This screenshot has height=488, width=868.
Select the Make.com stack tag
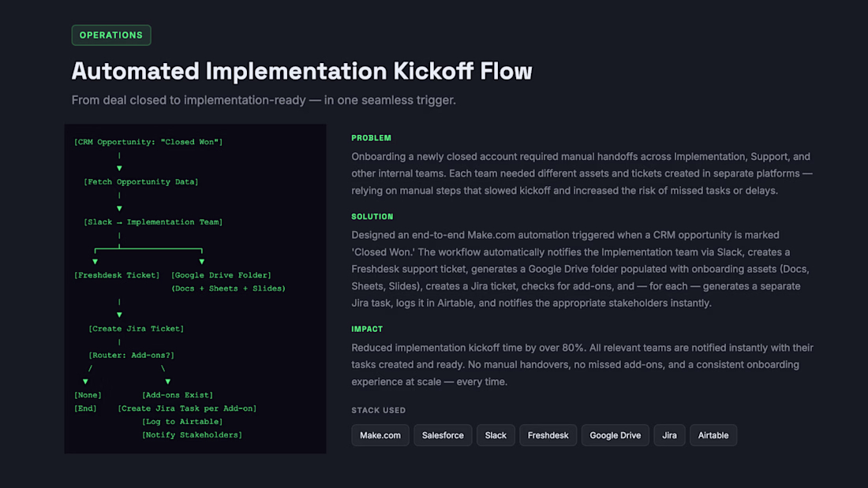380,435
